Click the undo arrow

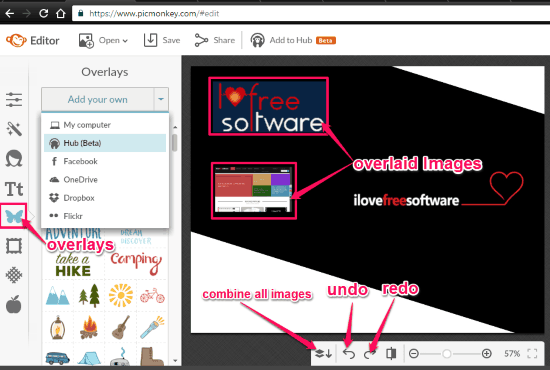[x=349, y=354]
